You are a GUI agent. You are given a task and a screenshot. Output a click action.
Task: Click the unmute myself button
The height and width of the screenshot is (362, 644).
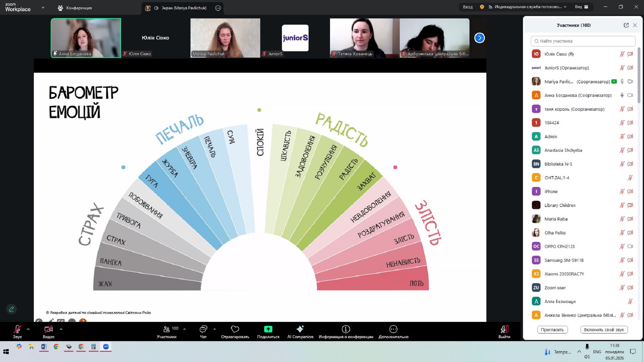coord(604,330)
